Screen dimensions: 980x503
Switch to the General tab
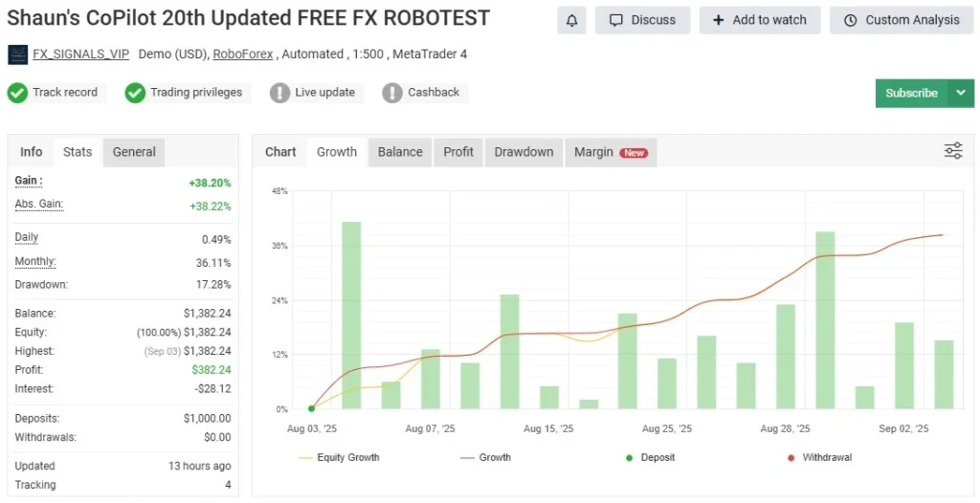tap(134, 152)
